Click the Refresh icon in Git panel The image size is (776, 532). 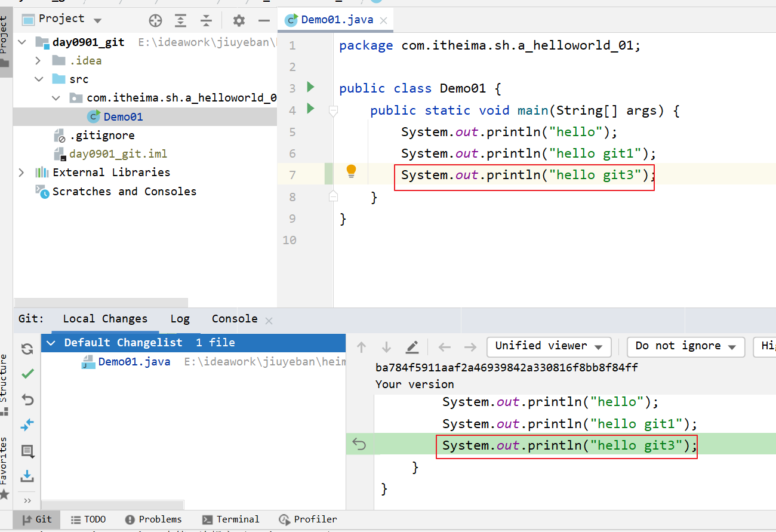tap(27, 349)
